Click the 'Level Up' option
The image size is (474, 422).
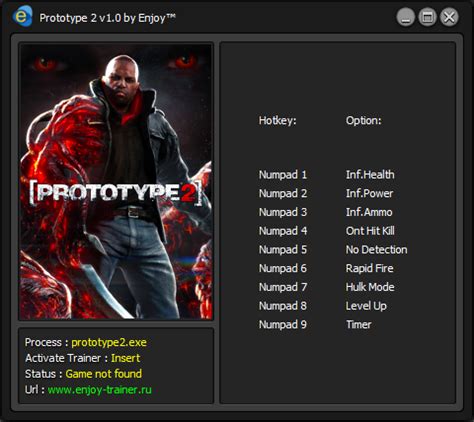(366, 306)
